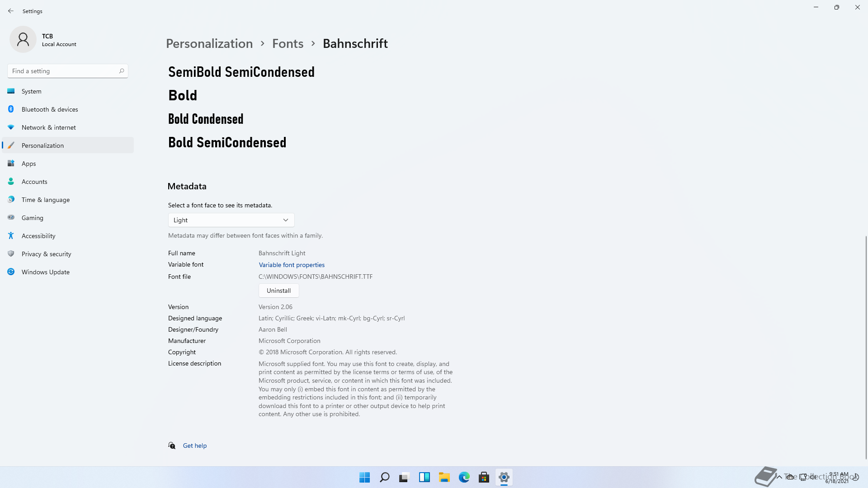Open Variable font properties link
Viewport: 868px width, 488px height.
tap(292, 265)
